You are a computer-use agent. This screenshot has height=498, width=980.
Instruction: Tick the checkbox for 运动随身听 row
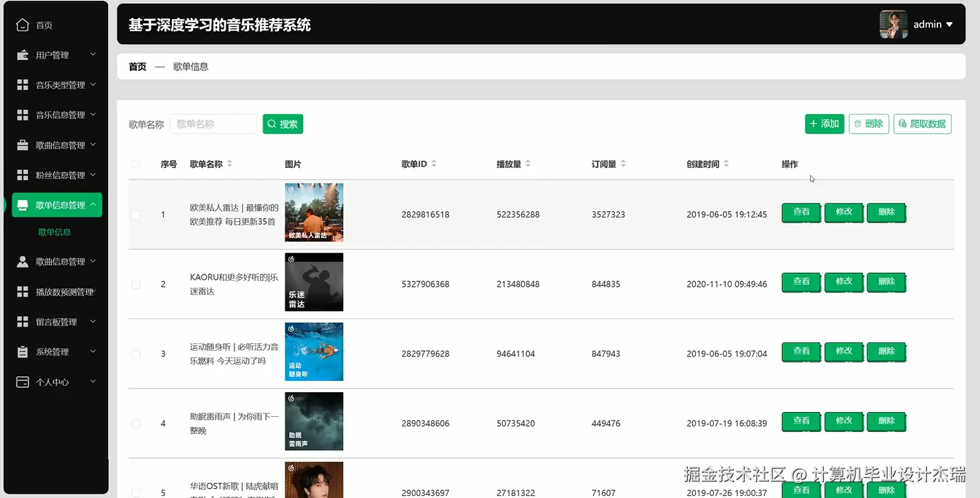(136, 354)
